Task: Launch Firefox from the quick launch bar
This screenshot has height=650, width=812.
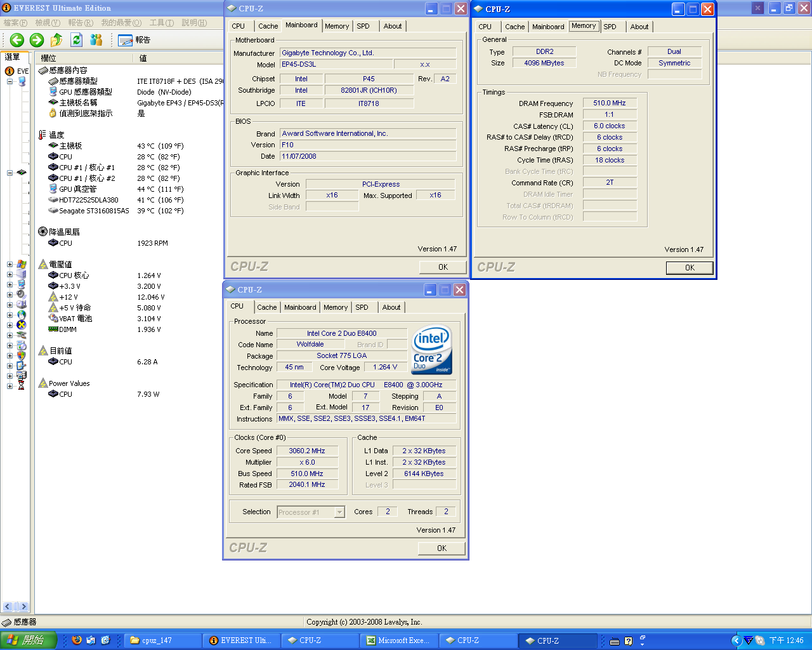Action: (x=77, y=640)
